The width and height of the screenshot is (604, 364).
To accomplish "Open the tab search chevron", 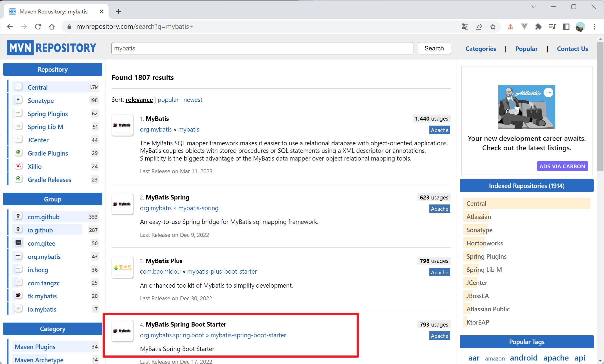I will click(534, 7).
